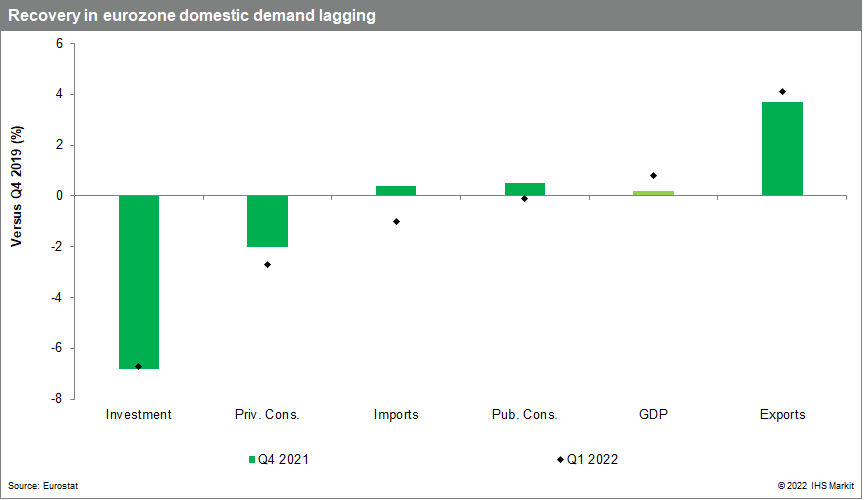This screenshot has height=500, width=865.
Task: Click the Pub. Cons. green bar
Action: 525,189
